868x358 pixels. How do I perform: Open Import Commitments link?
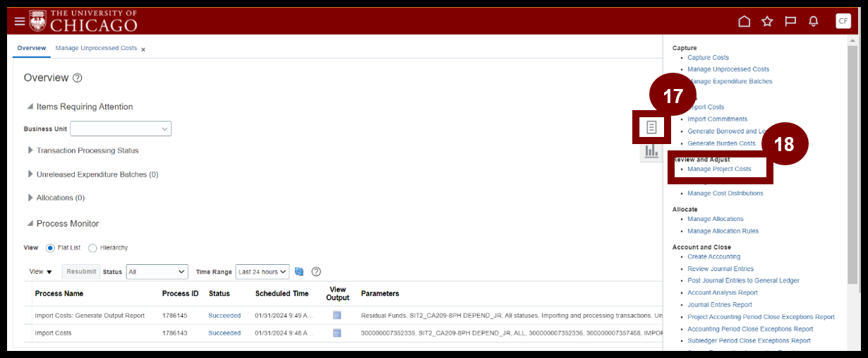[717, 119]
